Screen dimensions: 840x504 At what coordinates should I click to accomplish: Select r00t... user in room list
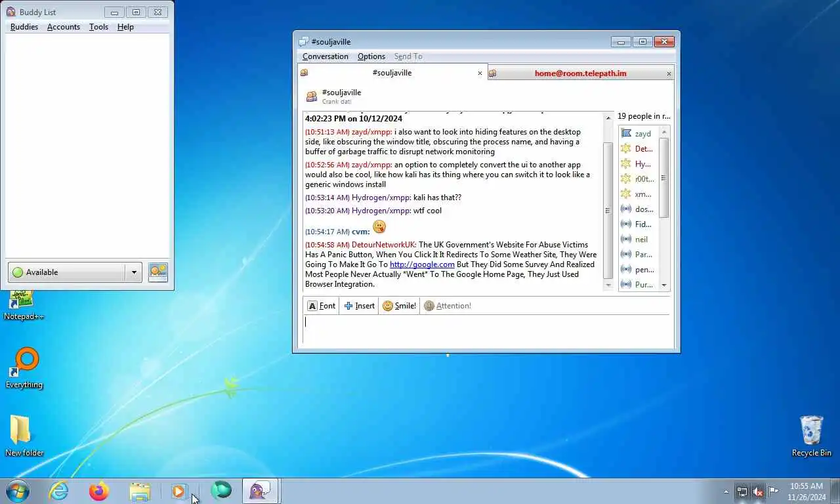(x=637, y=179)
